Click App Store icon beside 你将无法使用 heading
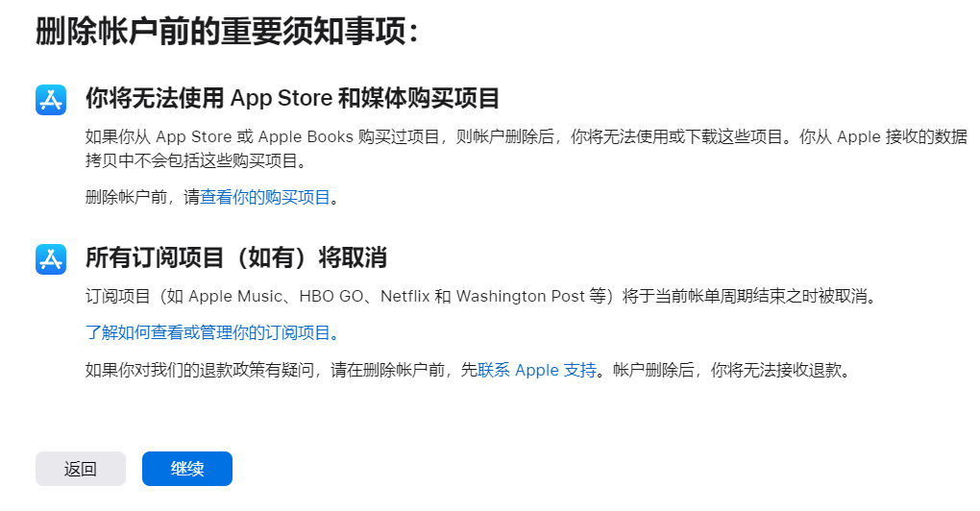 (x=51, y=100)
